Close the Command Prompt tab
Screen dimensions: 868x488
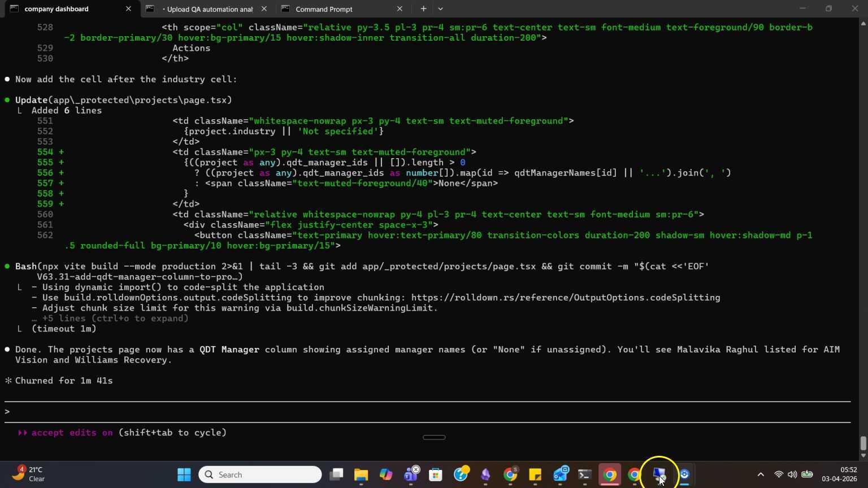pyautogui.click(x=400, y=9)
